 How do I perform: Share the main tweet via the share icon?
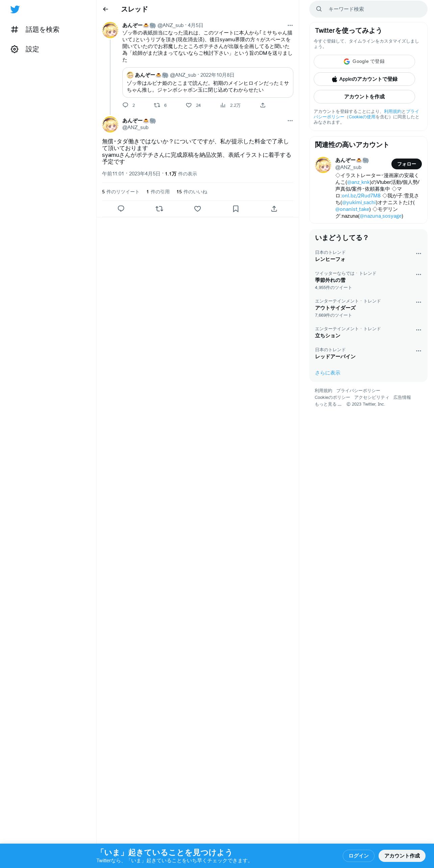click(x=274, y=209)
